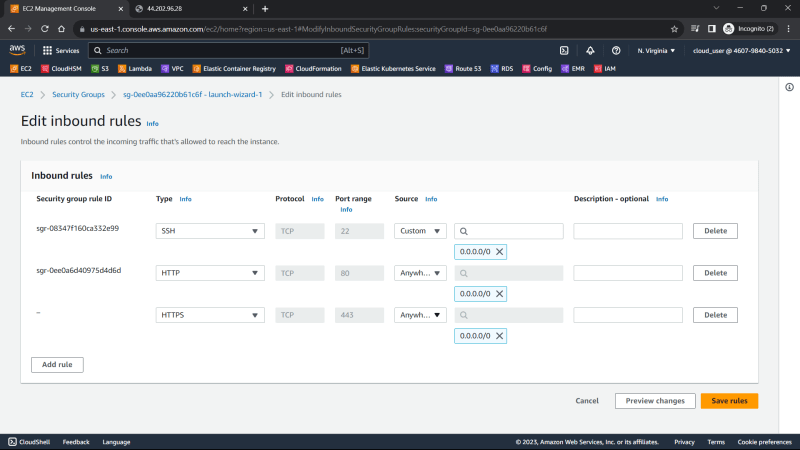Viewport: 800px width, 450px height.
Task: Click the SSH rule description field
Action: (628, 231)
